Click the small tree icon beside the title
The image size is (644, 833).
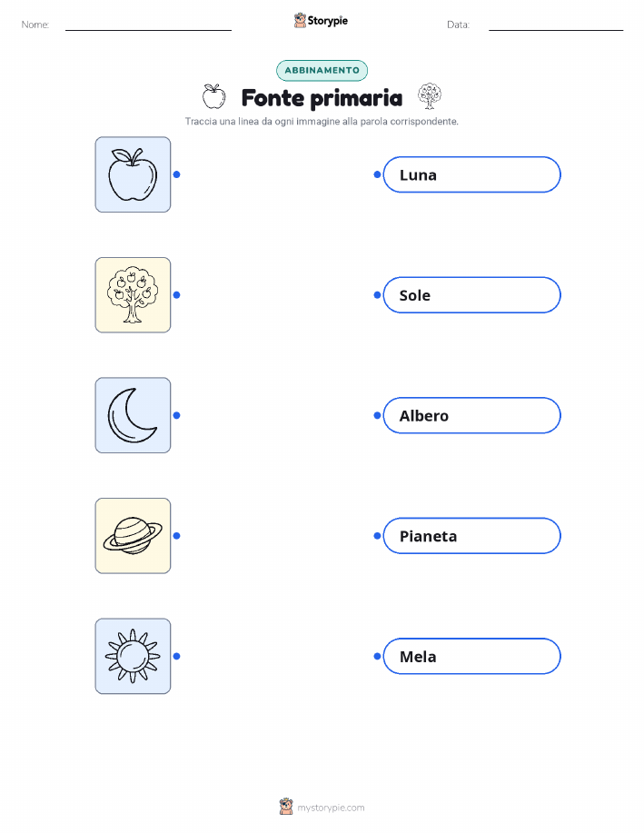click(x=430, y=96)
